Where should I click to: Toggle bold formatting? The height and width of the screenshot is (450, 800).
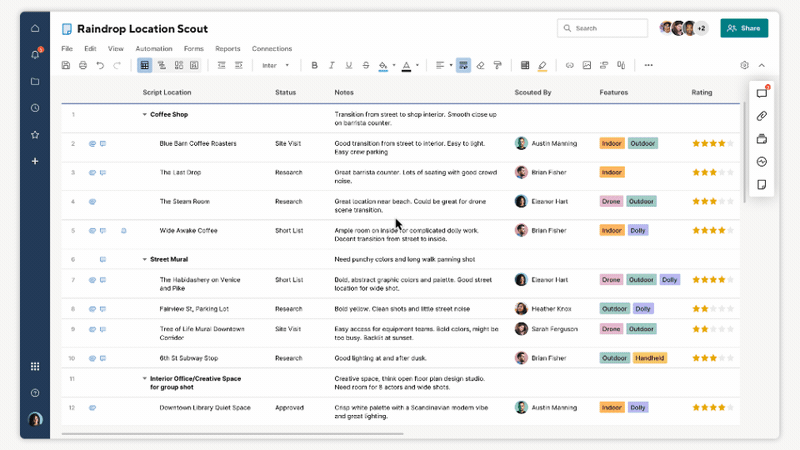click(x=314, y=65)
